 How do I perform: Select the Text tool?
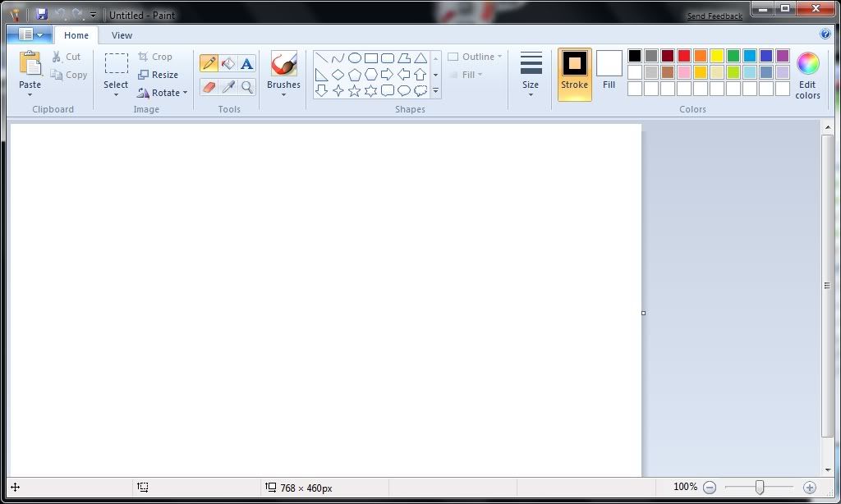(246, 64)
